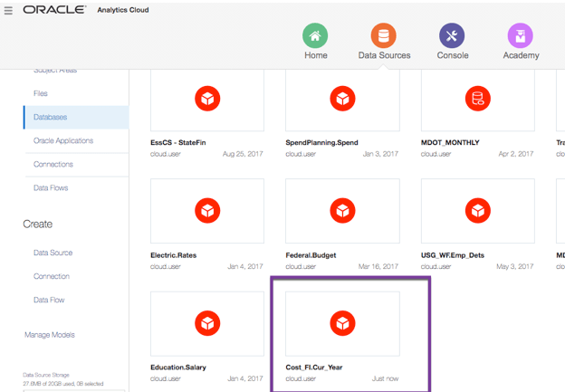Click the orange Data Sources icon

(x=384, y=36)
